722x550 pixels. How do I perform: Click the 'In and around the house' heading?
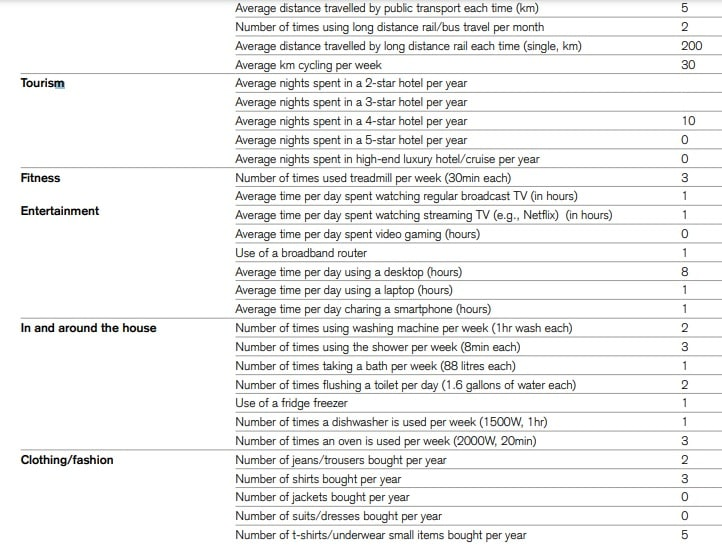coord(88,328)
